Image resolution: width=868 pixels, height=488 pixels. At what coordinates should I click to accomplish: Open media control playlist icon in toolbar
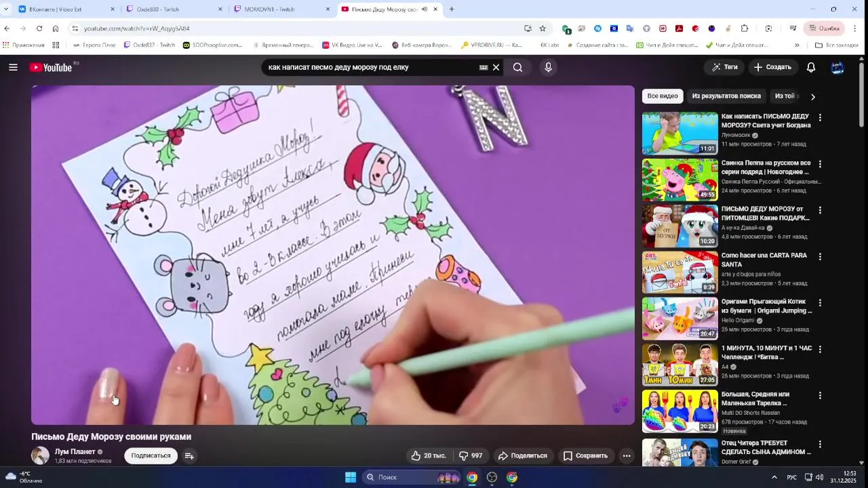click(x=793, y=28)
